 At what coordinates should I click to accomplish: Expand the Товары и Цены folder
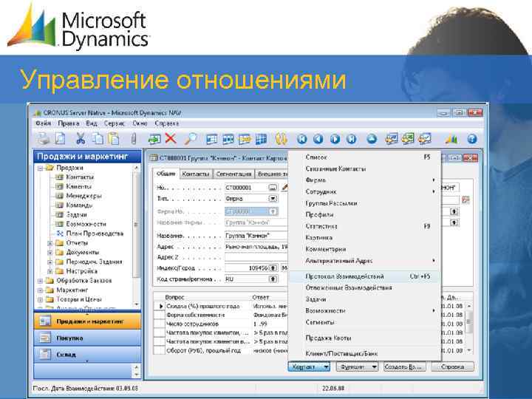[41, 299]
